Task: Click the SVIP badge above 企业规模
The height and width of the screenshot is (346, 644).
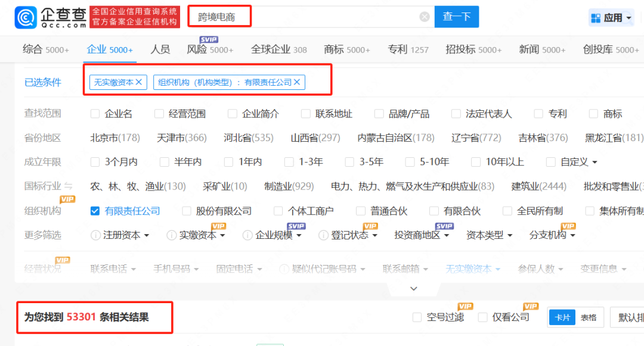Action: pyautogui.click(x=295, y=225)
